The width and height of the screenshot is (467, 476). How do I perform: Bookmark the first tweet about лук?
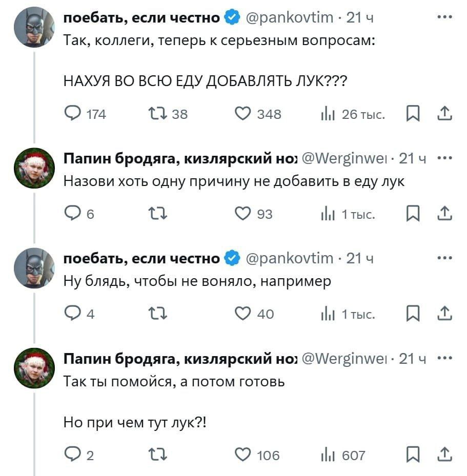(413, 114)
